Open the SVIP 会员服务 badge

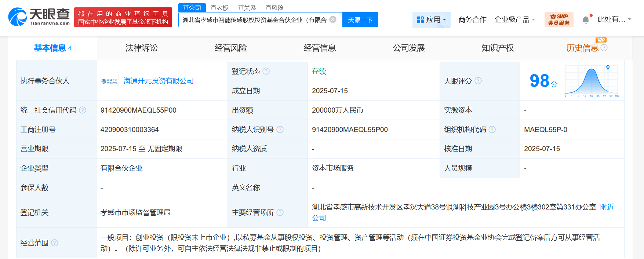559,19
